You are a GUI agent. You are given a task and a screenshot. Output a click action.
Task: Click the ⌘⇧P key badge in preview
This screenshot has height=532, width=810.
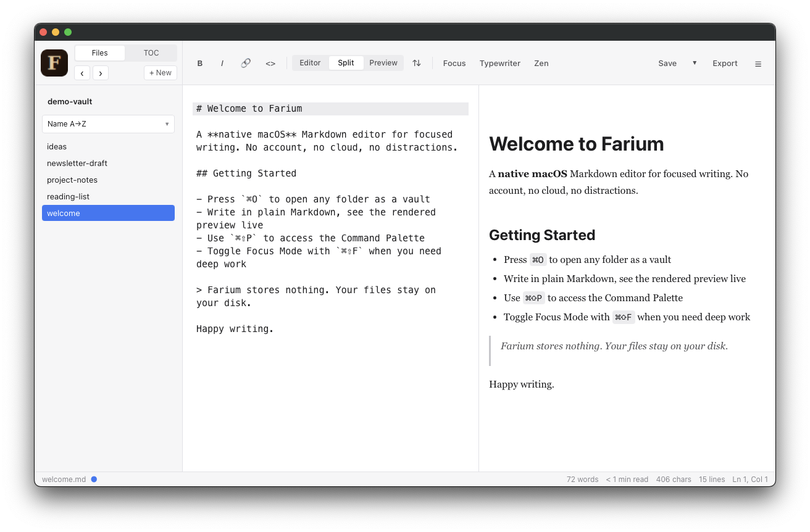click(534, 298)
